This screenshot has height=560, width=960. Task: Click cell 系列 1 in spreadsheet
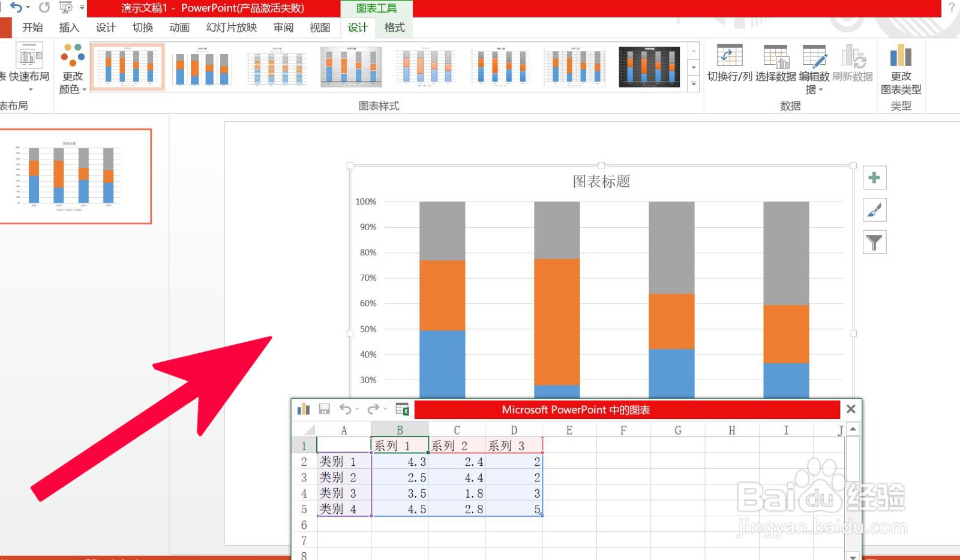tap(400, 445)
